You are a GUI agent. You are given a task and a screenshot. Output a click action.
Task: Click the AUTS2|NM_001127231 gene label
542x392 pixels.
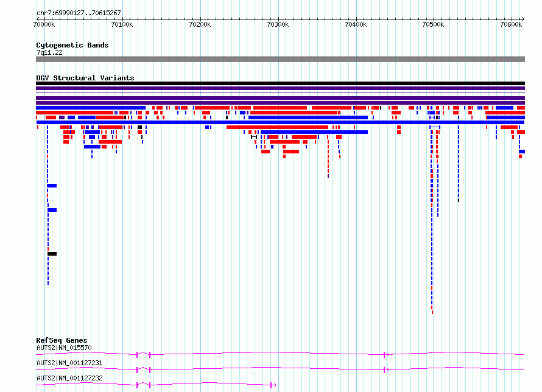click(69, 363)
